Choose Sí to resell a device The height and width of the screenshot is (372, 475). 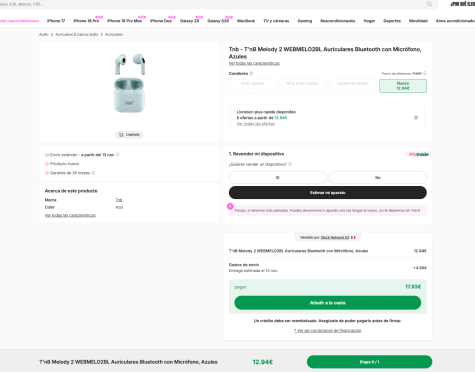click(277, 178)
